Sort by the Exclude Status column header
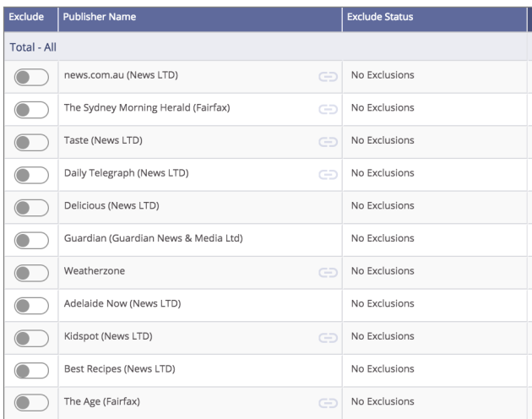 coord(435,19)
